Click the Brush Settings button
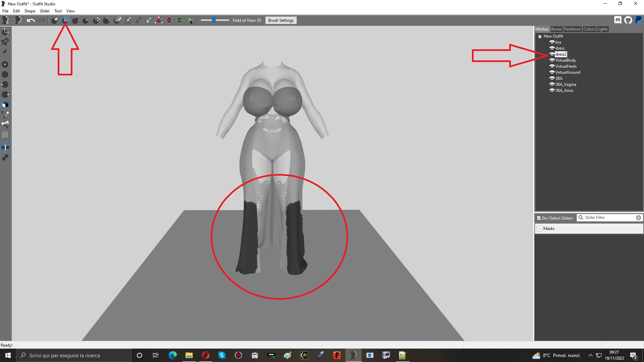This screenshot has width=644, height=362. (x=281, y=20)
